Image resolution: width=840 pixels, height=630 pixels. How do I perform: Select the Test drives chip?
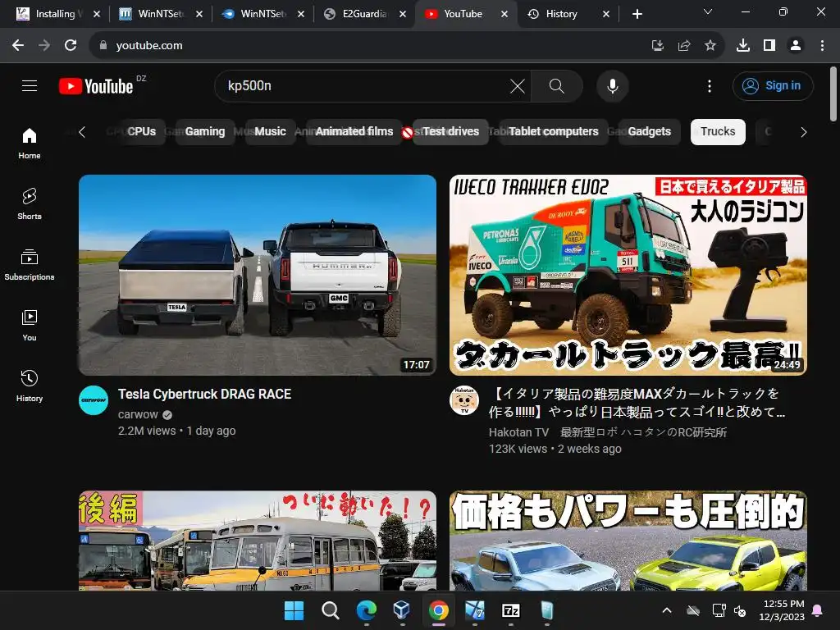[450, 132]
